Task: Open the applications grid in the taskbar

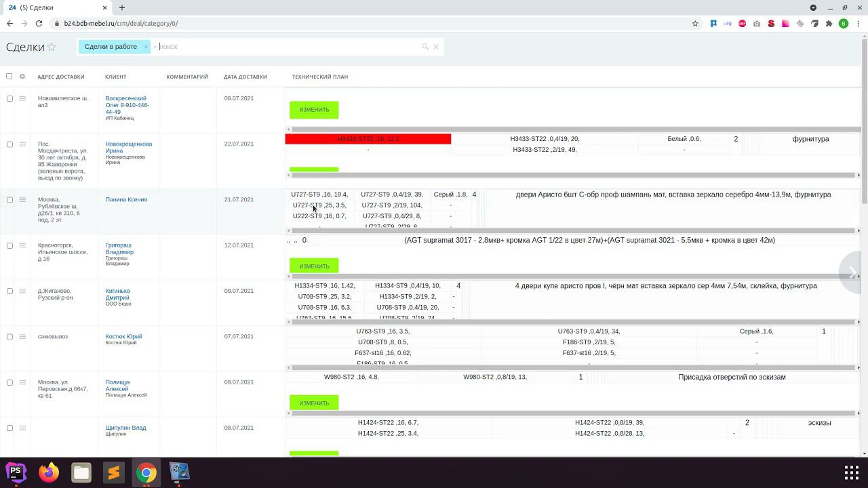Action: click(852, 472)
